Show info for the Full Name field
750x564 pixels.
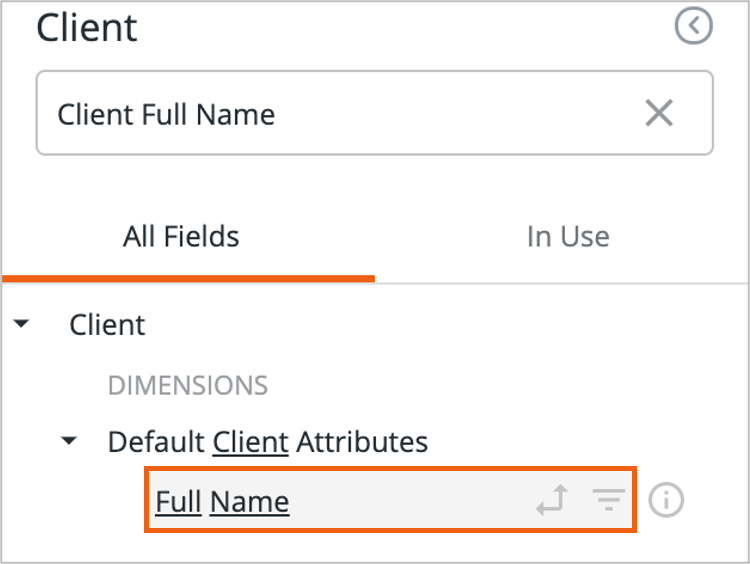click(667, 500)
